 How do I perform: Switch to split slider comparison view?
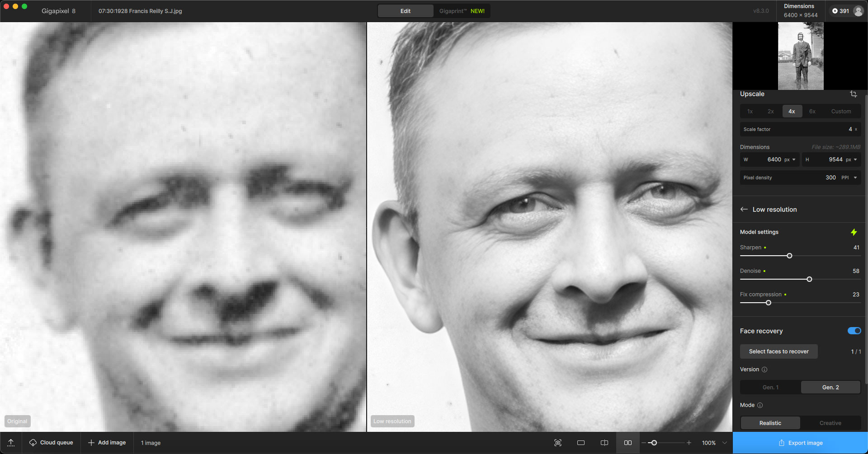(604, 443)
